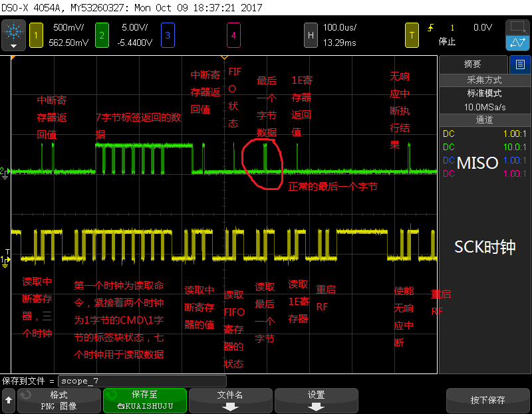Toggle channel 1 yellow button
Image resolution: width=532 pixels, height=414 pixels.
(x=37, y=35)
